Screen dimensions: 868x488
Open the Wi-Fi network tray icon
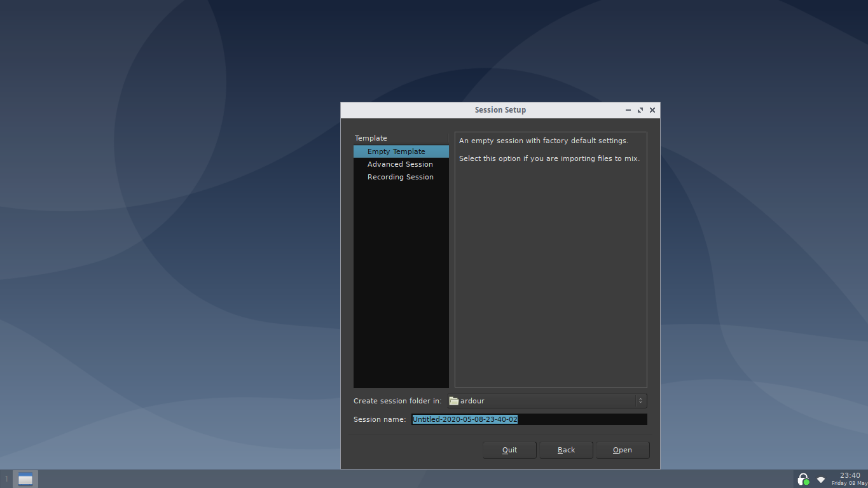[x=821, y=479]
